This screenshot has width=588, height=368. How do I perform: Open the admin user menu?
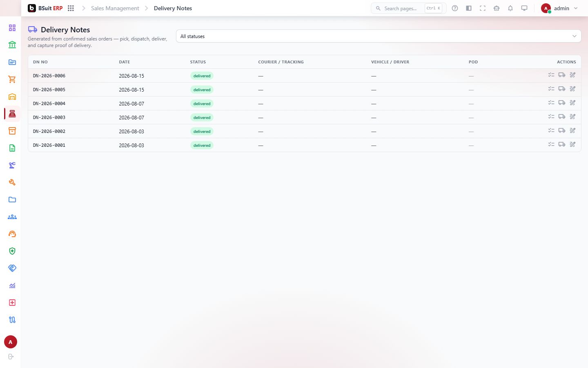[x=559, y=8]
